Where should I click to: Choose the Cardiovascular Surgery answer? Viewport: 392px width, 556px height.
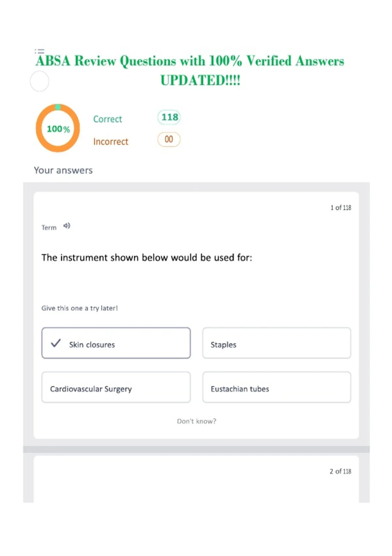116,387
